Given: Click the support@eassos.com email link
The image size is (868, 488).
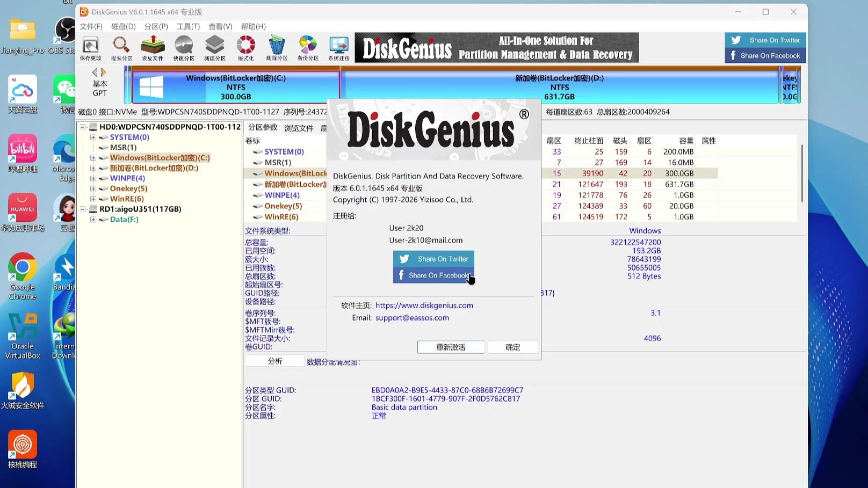Looking at the screenshot, I should [412, 318].
